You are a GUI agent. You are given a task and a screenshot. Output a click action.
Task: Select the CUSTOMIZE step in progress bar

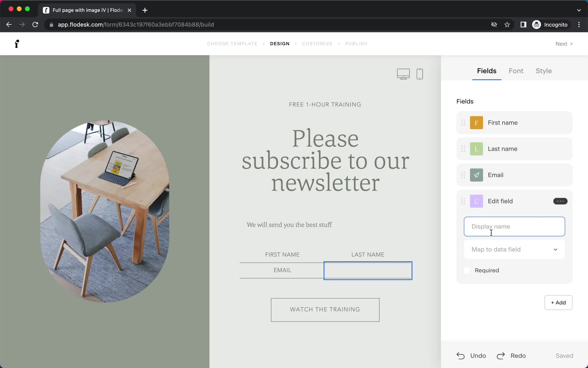tap(317, 43)
